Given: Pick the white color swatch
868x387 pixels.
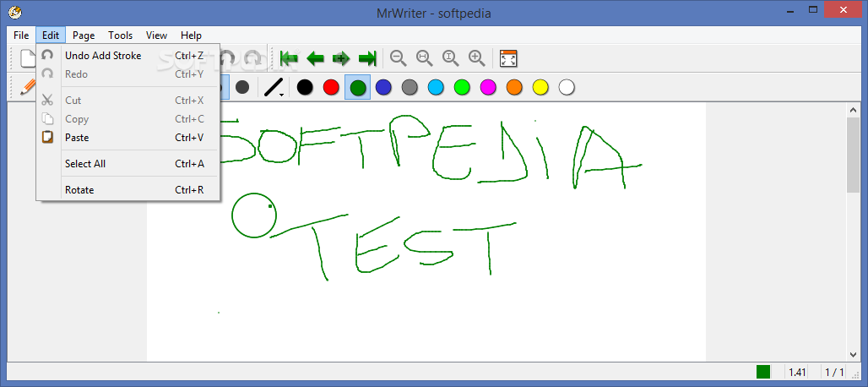Looking at the screenshot, I should (567, 87).
